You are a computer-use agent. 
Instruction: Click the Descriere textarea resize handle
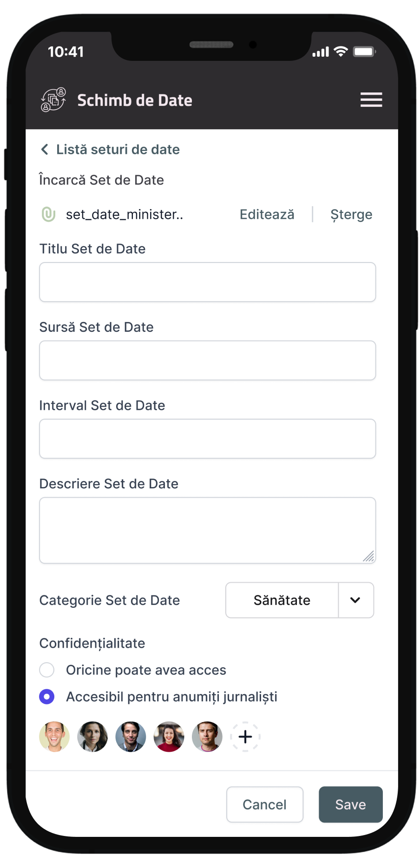(369, 557)
